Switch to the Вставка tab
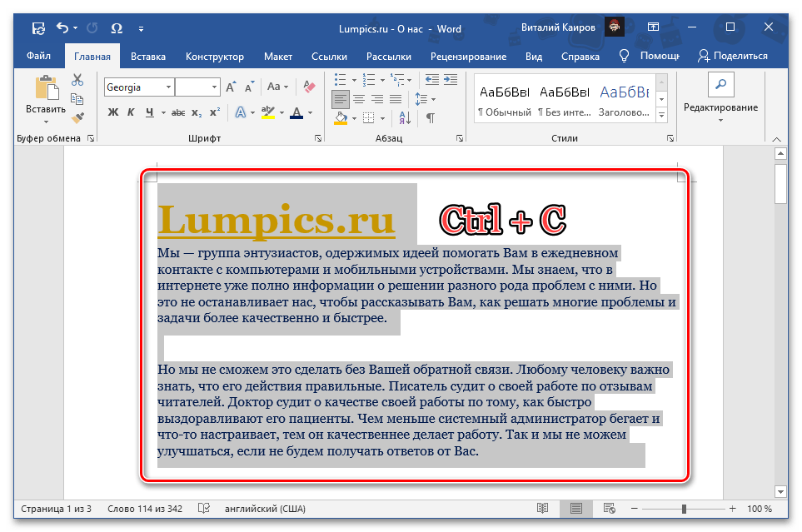Screen dimensions: 802x532 (147, 57)
